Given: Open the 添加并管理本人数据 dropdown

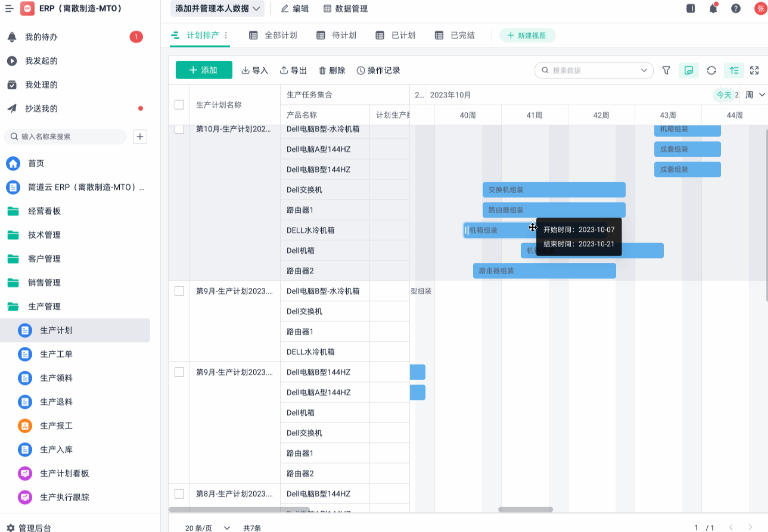Looking at the screenshot, I should (217, 8).
